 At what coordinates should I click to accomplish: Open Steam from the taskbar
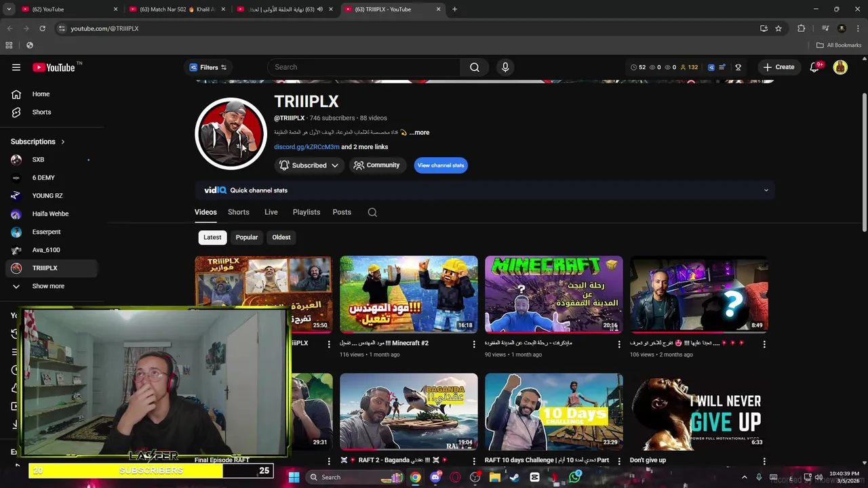[x=515, y=477]
